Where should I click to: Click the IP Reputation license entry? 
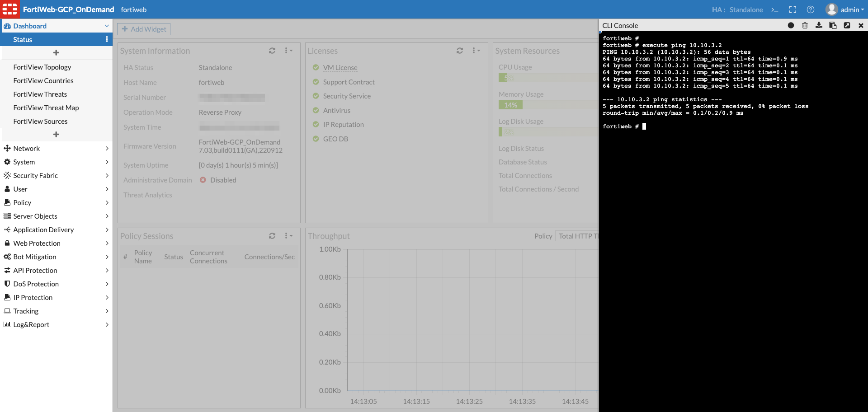point(343,124)
